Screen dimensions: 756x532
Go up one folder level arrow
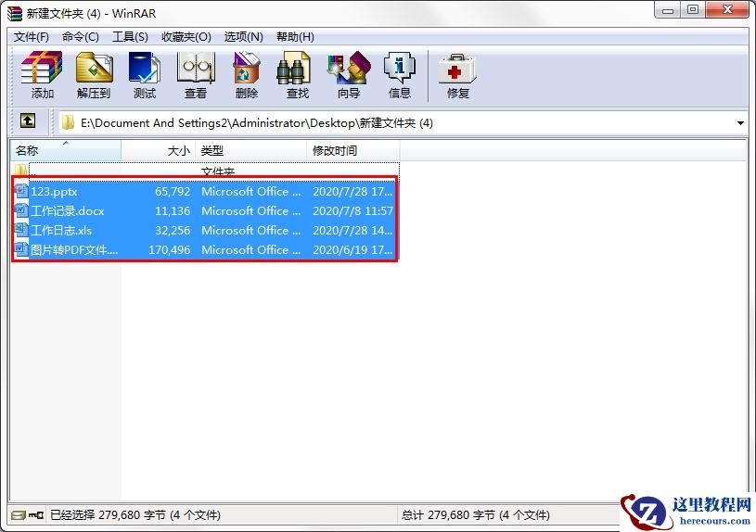[28, 120]
